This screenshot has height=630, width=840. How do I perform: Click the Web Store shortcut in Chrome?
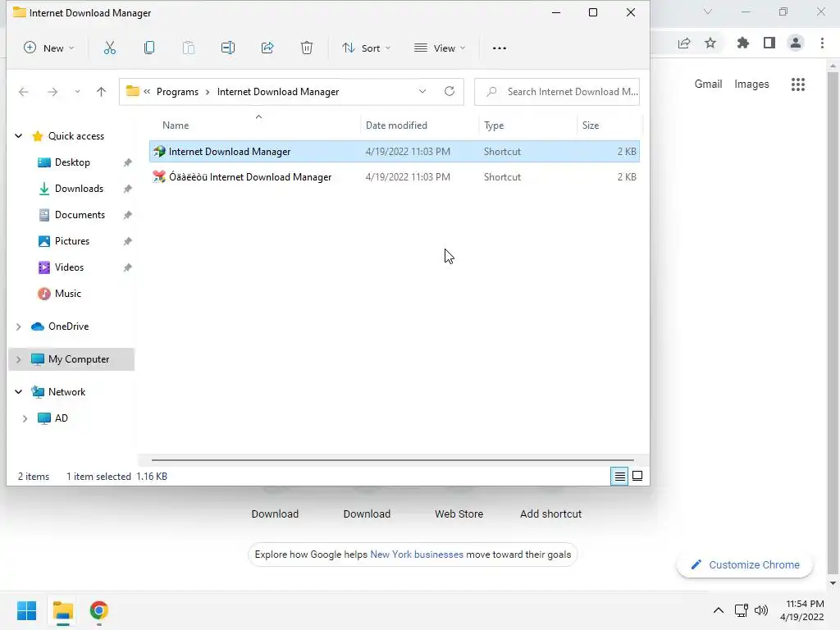click(x=459, y=514)
